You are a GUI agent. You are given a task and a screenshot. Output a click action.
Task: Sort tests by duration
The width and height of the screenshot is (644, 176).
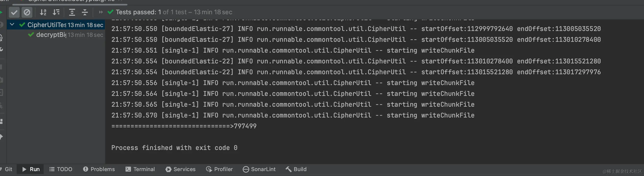click(x=56, y=12)
